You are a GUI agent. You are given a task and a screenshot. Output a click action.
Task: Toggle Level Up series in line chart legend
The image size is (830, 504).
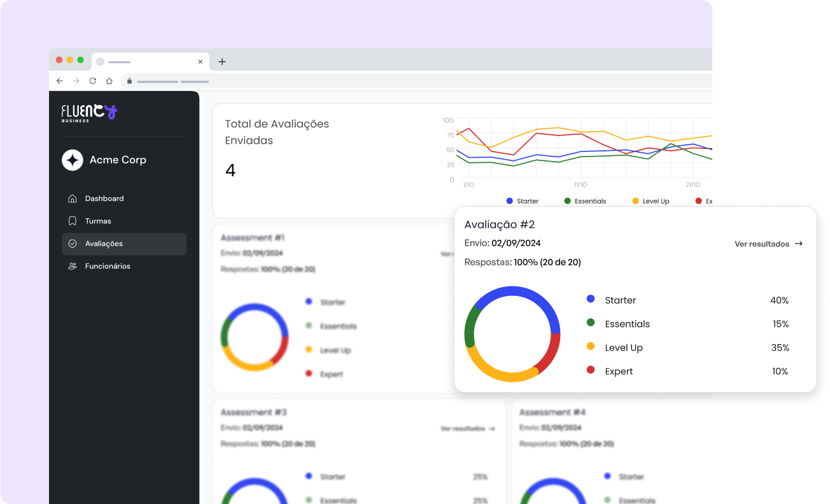[651, 201]
